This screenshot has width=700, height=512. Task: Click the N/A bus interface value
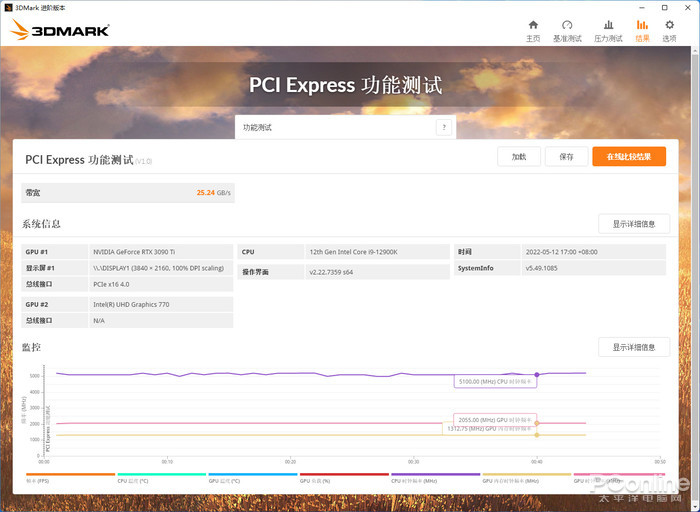[99, 321]
